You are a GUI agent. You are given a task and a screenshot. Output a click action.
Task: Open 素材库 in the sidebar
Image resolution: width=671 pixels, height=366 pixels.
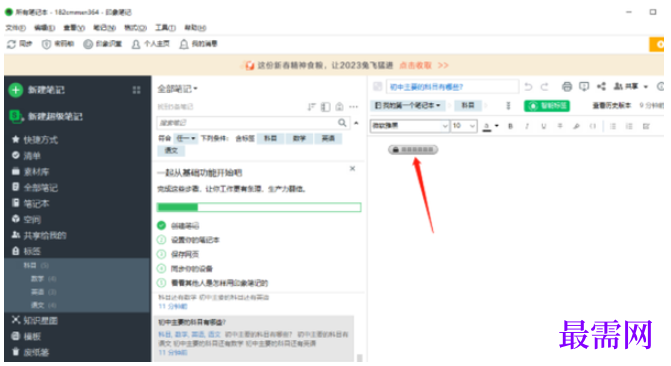pyautogui.click(x=30, y=172)
